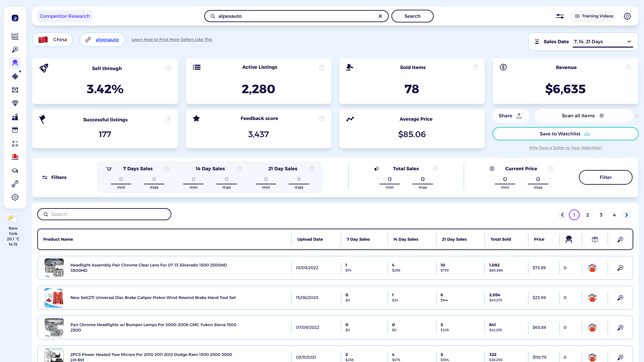Open the storefront box sidebar icon

point(15,130)
